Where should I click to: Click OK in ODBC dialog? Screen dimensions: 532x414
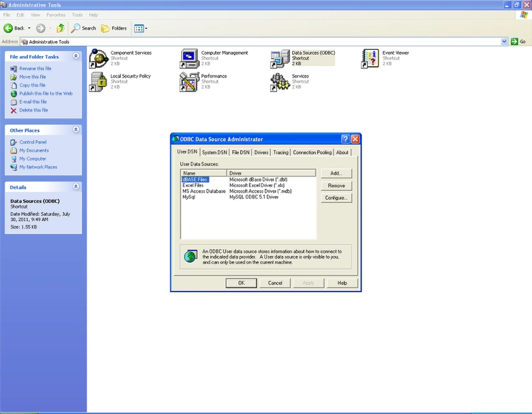[x=241, y=283]
